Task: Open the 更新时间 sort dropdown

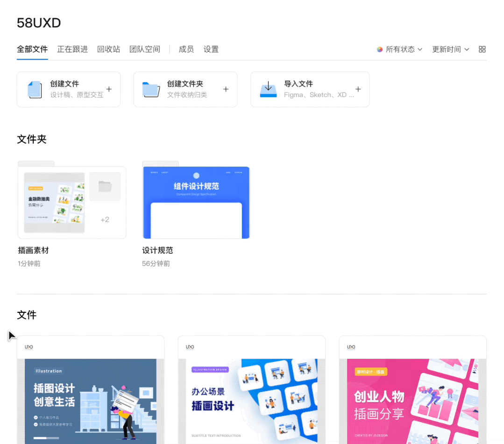Action: click(450, 49)
